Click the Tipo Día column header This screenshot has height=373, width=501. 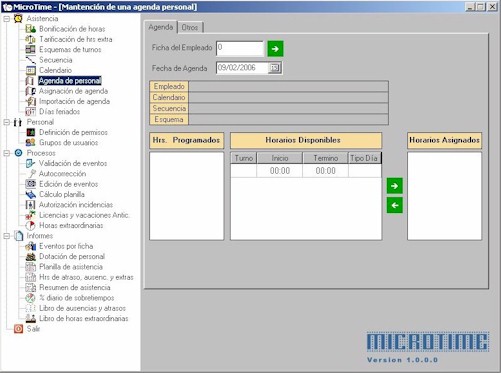pos(364,158)
